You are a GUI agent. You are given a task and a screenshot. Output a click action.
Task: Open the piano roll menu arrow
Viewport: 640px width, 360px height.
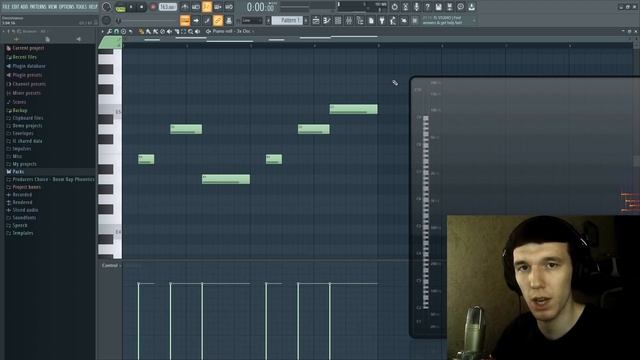102,31
